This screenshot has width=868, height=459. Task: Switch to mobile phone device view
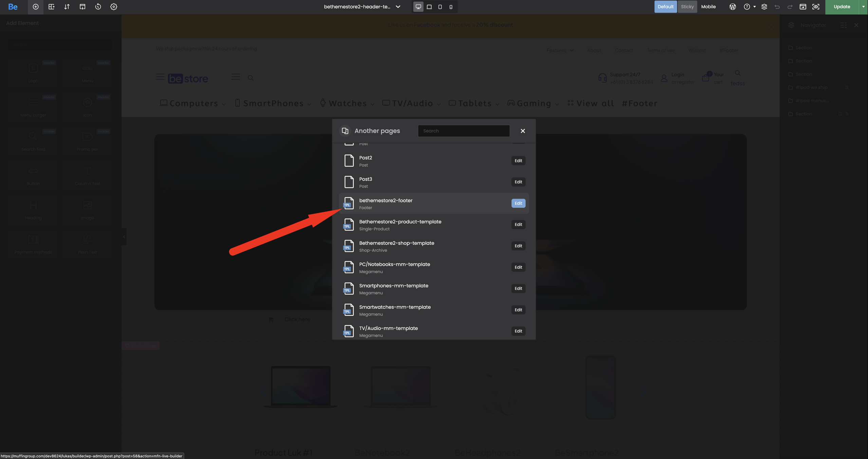click(x=450, y=7)
